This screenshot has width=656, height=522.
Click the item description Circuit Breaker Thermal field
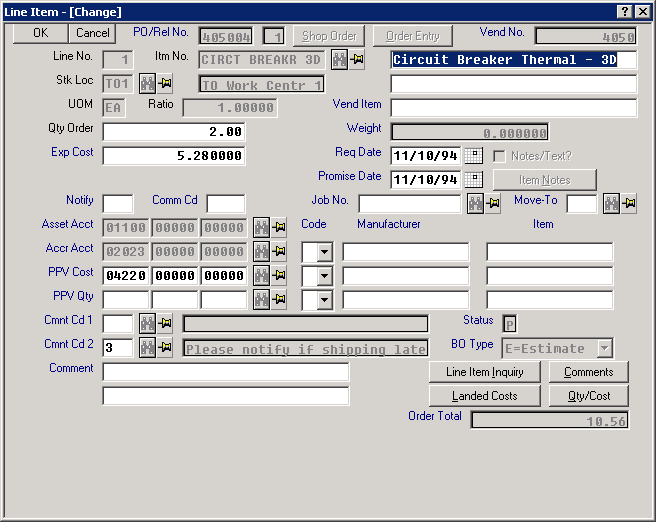tap(514, 60)
